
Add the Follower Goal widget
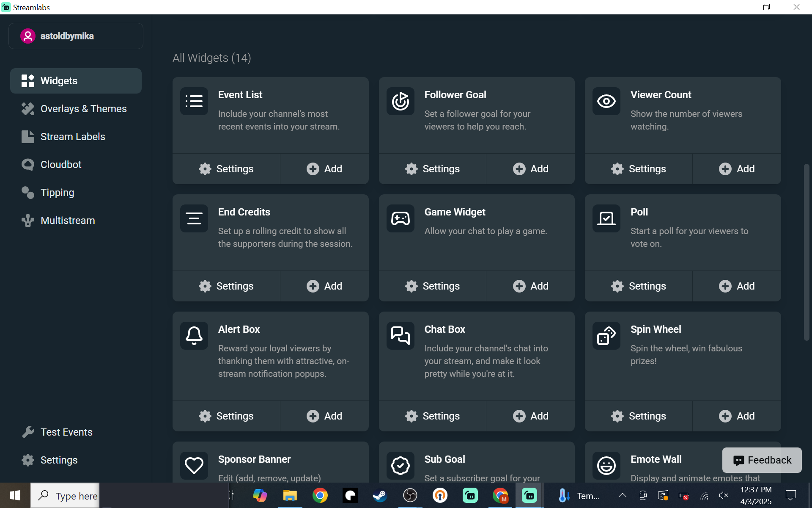(x=530, y=168)
